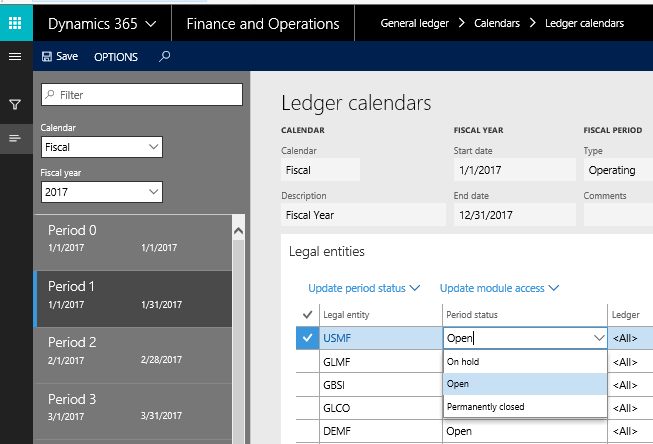Choose Open from the status list
653x444 pixels.
point(525,384)
